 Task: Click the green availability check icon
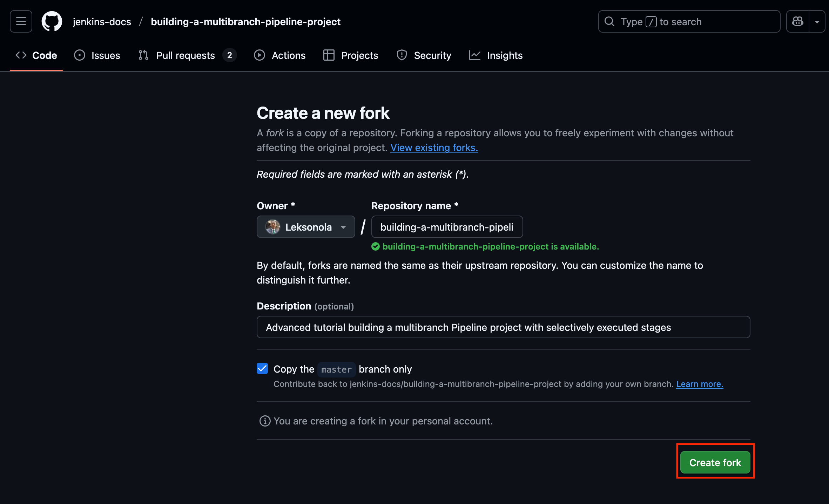point(376,246)
